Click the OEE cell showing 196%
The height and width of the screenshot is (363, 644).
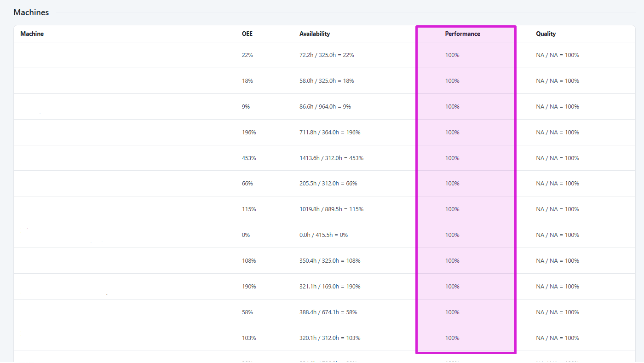coord(249,132)
